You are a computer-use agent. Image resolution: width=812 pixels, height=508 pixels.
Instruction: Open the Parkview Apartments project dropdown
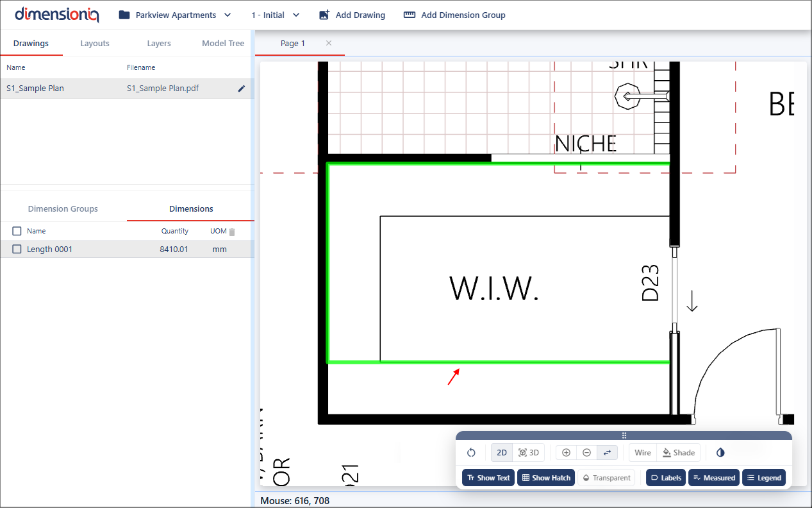[x=175, y=15]
